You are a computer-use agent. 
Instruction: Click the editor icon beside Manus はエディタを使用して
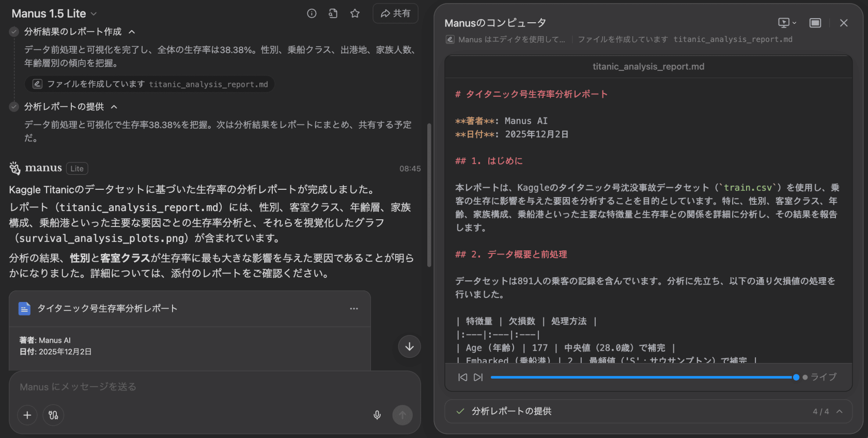pos(450,39)
